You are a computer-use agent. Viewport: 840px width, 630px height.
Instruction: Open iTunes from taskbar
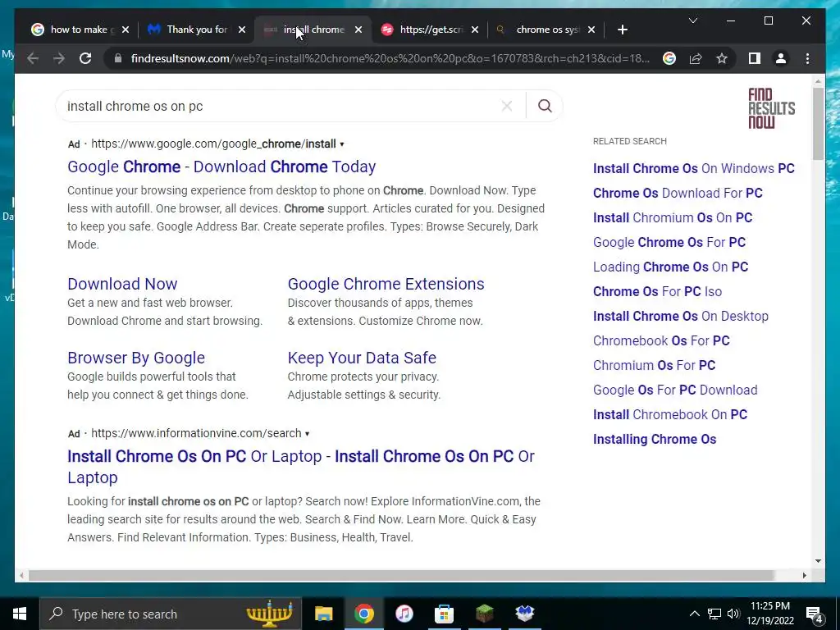[404, 614]
